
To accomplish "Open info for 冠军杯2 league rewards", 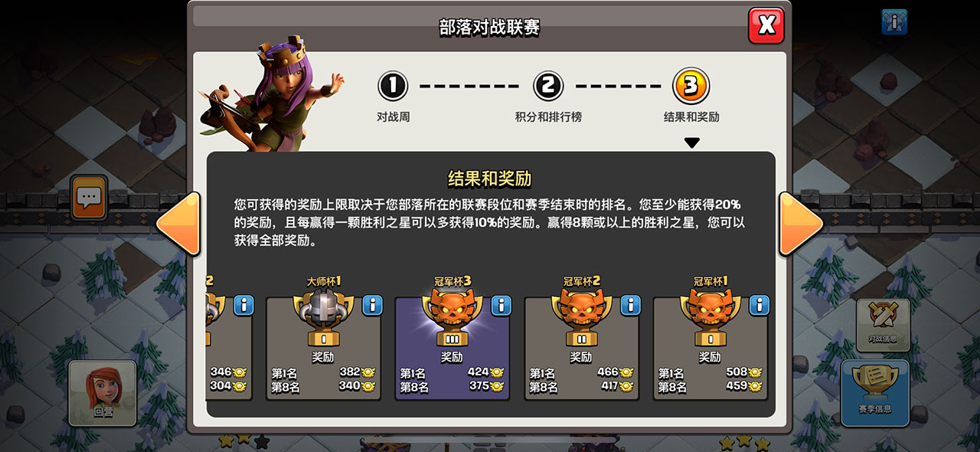I will tap(630, 305).
